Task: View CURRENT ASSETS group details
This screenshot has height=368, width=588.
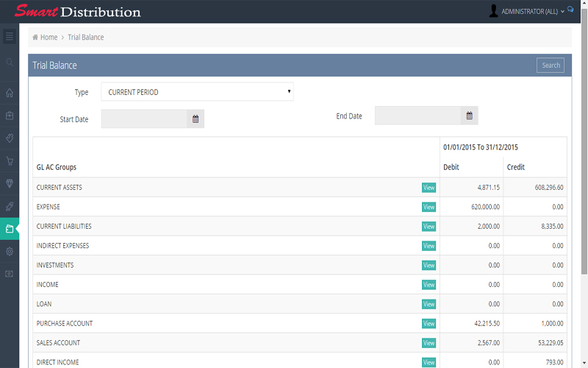Action: pos(429,188)
